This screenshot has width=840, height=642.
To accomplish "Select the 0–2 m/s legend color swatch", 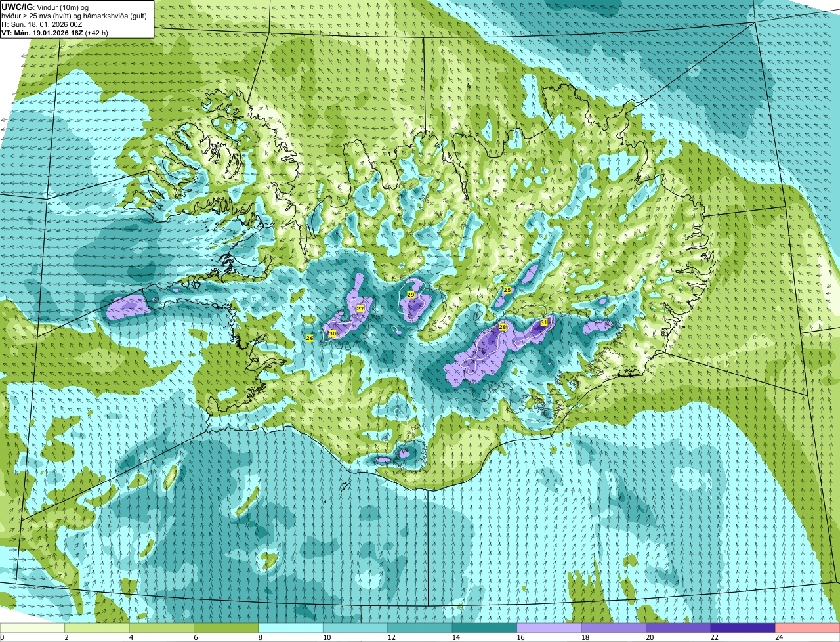I will point(33,628).
